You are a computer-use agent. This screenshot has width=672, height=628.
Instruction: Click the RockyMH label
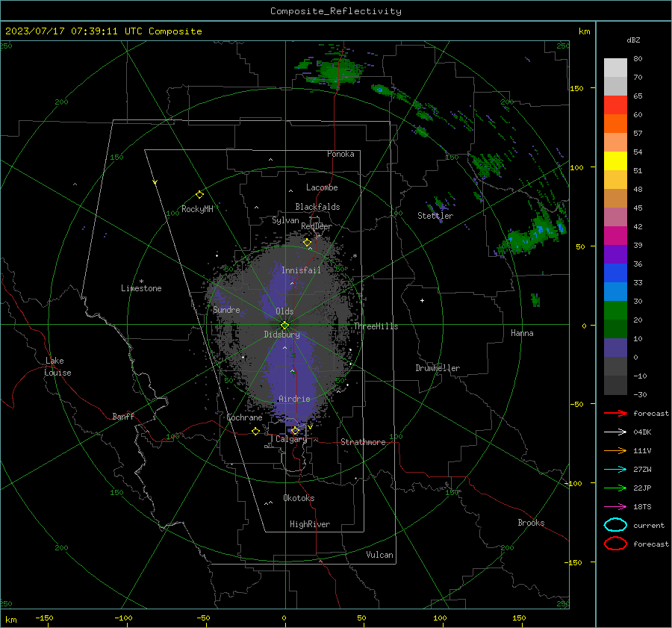coord(197,209)
